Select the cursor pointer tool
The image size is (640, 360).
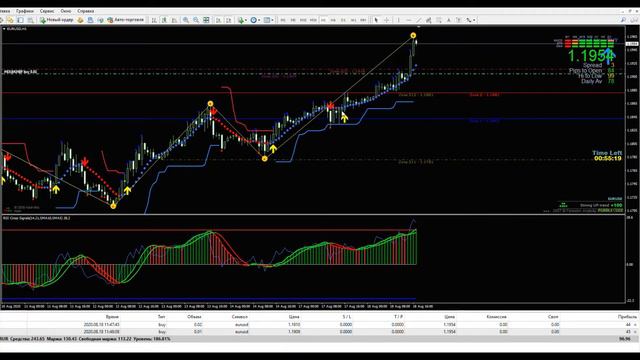click(x=376, y=20)
